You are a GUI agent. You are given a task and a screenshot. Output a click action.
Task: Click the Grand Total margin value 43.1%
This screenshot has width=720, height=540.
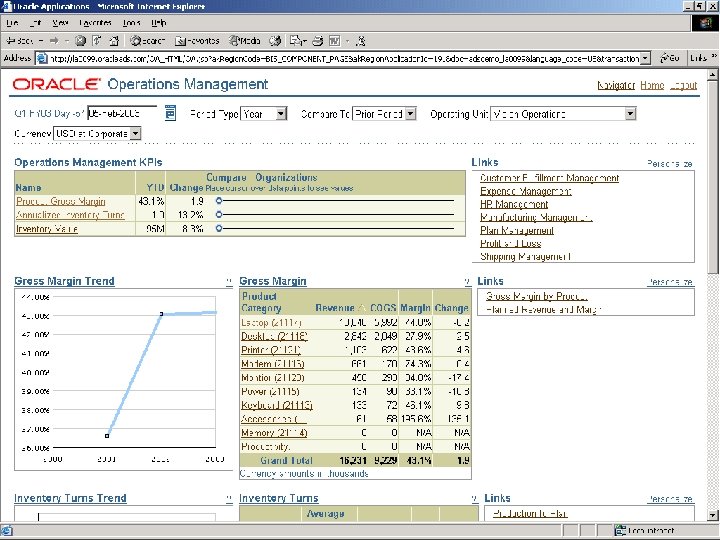click(418, 460)
